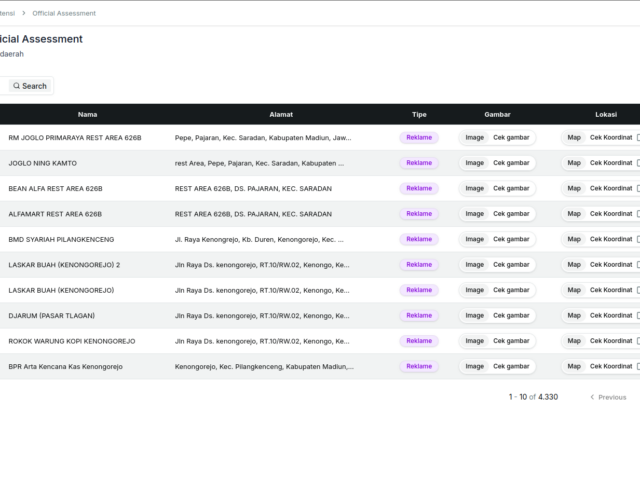The height and width of the screenshot is (480, 640).
Task: Select name BEAN ALFA REST AREA 626B
Action: coord(56,189)
